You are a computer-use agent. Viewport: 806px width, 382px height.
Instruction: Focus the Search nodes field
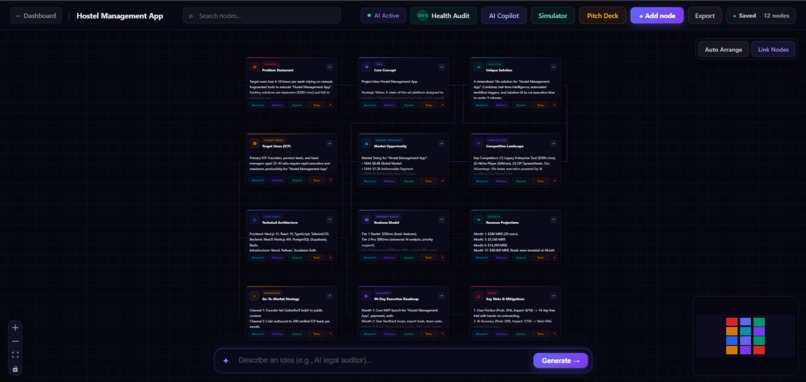(262, 15)
